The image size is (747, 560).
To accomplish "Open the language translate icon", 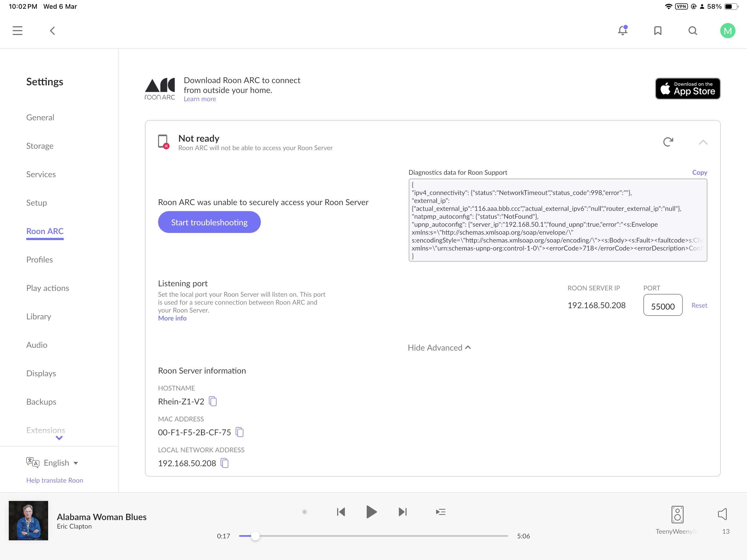I will [x=33, y=462].
